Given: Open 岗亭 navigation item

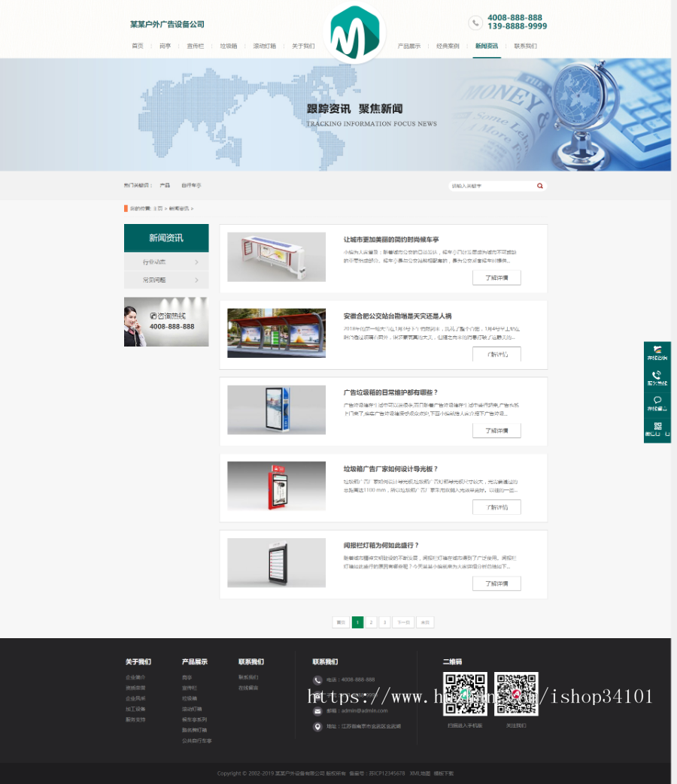Looking at the screenshot, I should [x=165, y=46].
